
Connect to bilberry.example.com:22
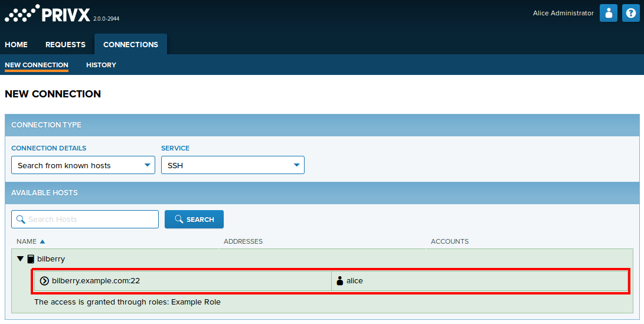tap(96, 281)
